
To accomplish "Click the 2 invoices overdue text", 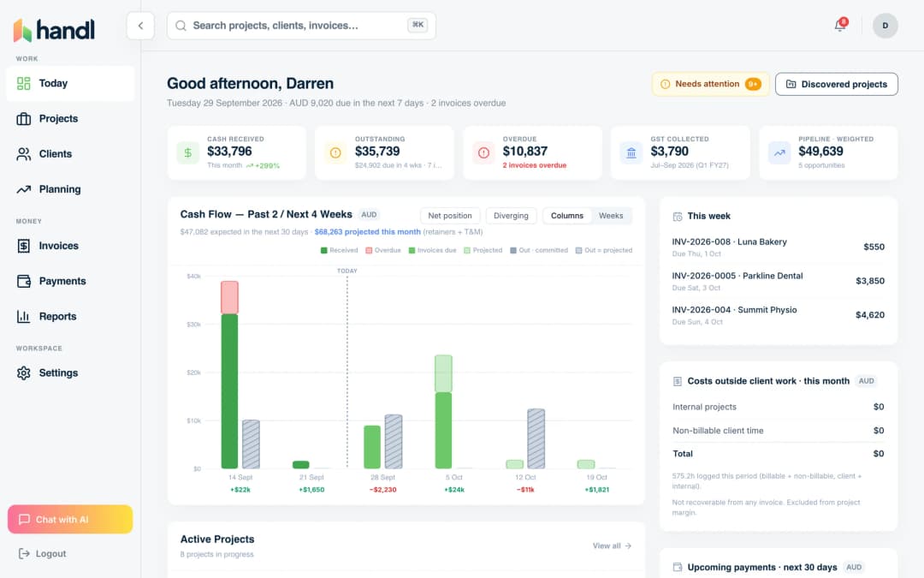I will click(x=534, y=166).
